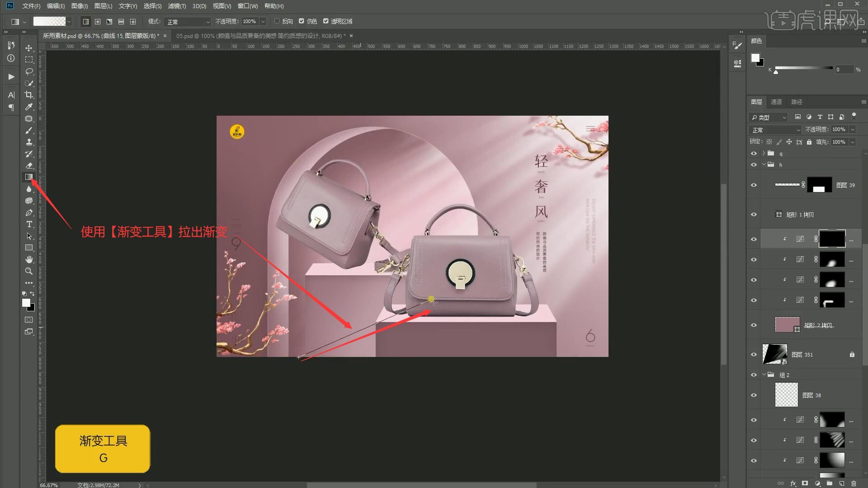The width and height of the screenshot is (868, 488).
Task: Select the Lasso tool
Action: 29,71
